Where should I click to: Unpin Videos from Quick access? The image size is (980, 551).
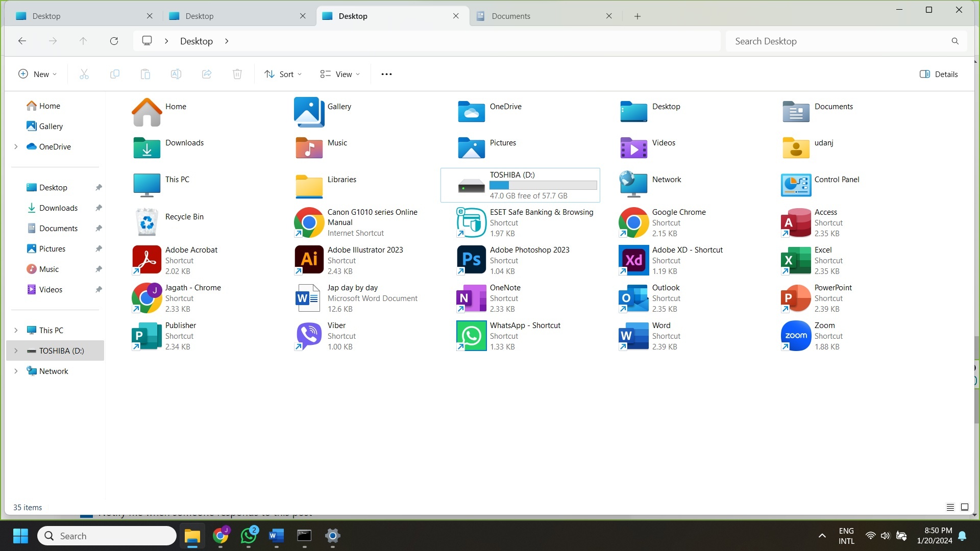tap(99, 289)
